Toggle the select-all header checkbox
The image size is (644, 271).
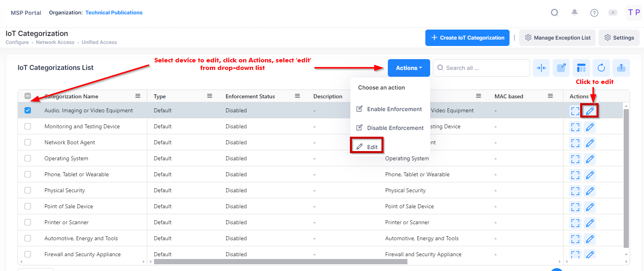pyautogui.click(x=28, y=96)
